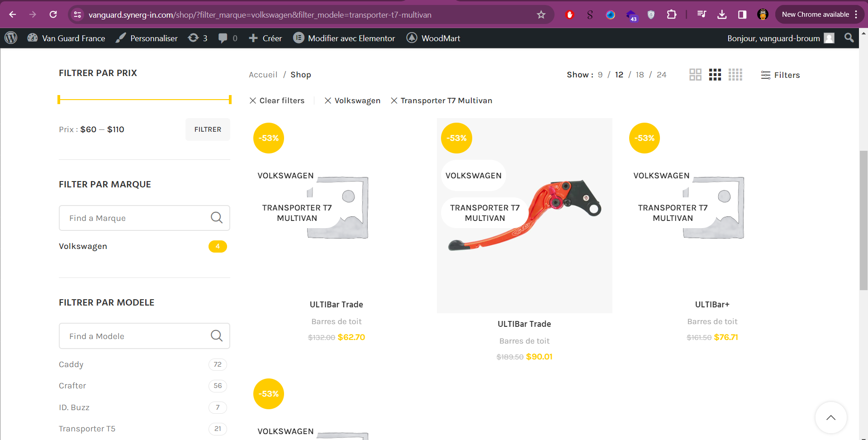
Task: Remove the Transporter T7 Multivan filter
Action: [x=441, y=100]
